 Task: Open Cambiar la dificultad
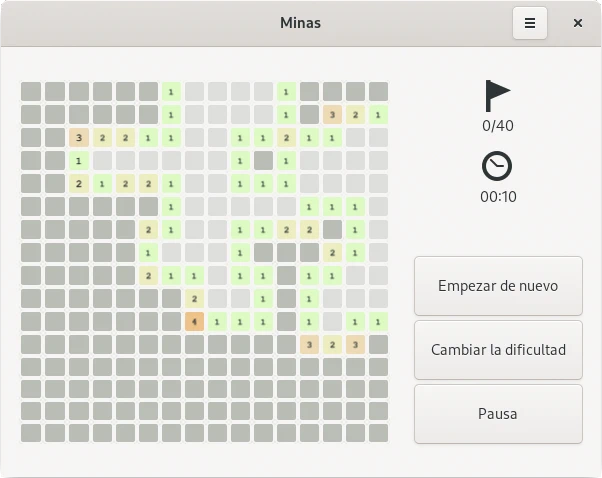point(498,350)
